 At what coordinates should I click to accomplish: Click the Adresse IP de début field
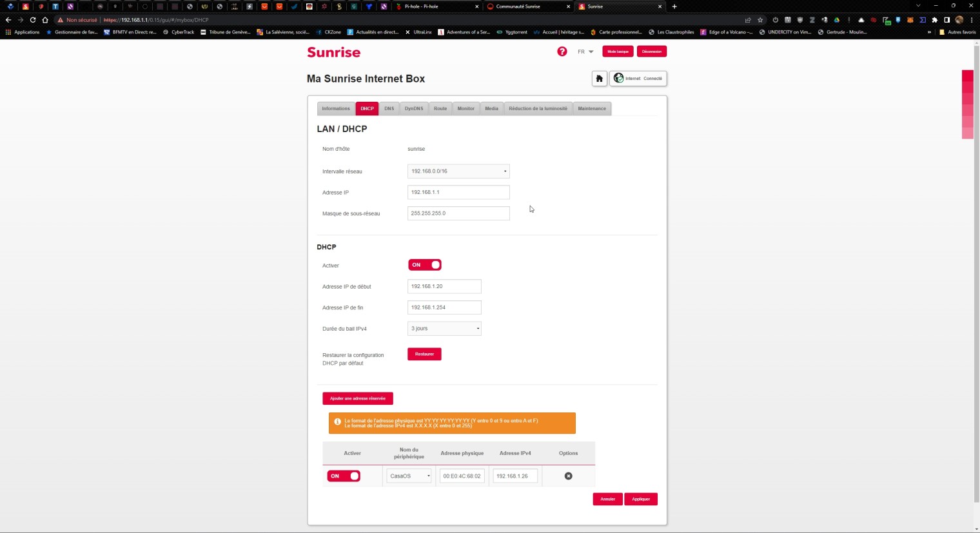(444, 286)
